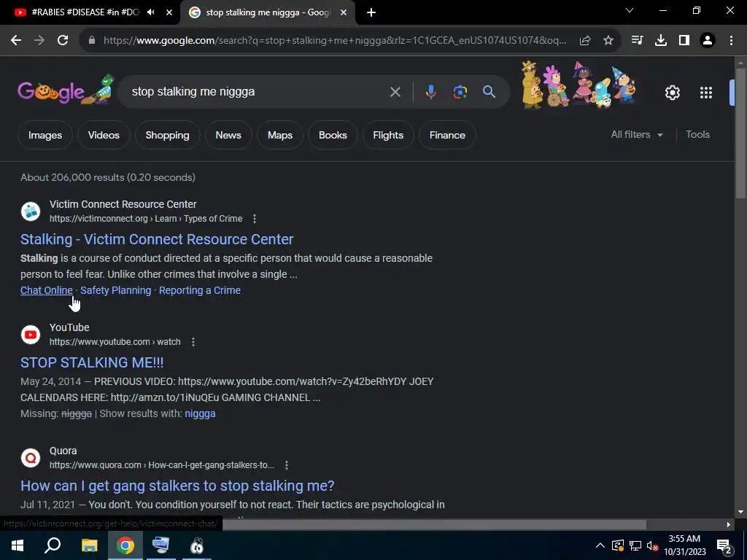Open Chrome's three-dot menu
The width and height of the screenshot is (747, 560).
coord(731,41)
